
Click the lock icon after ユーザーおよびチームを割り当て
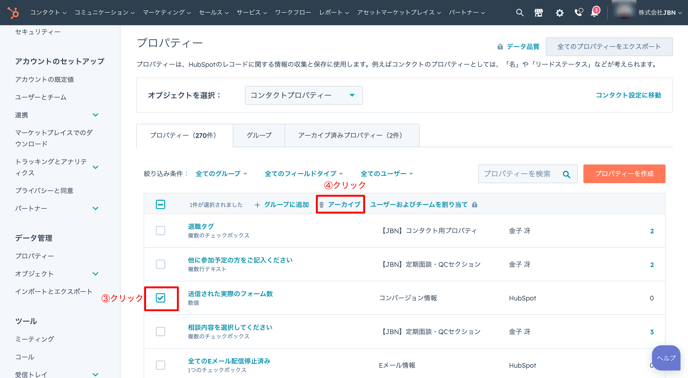[474, 205]
